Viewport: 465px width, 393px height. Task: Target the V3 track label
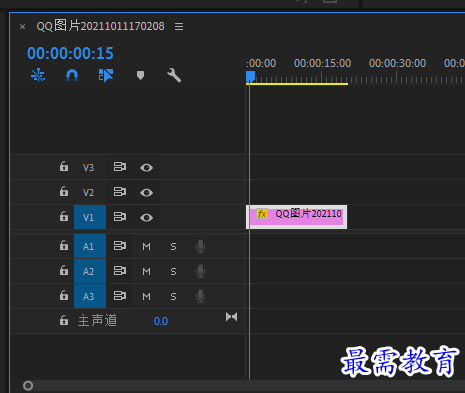[x=89, y=167]
